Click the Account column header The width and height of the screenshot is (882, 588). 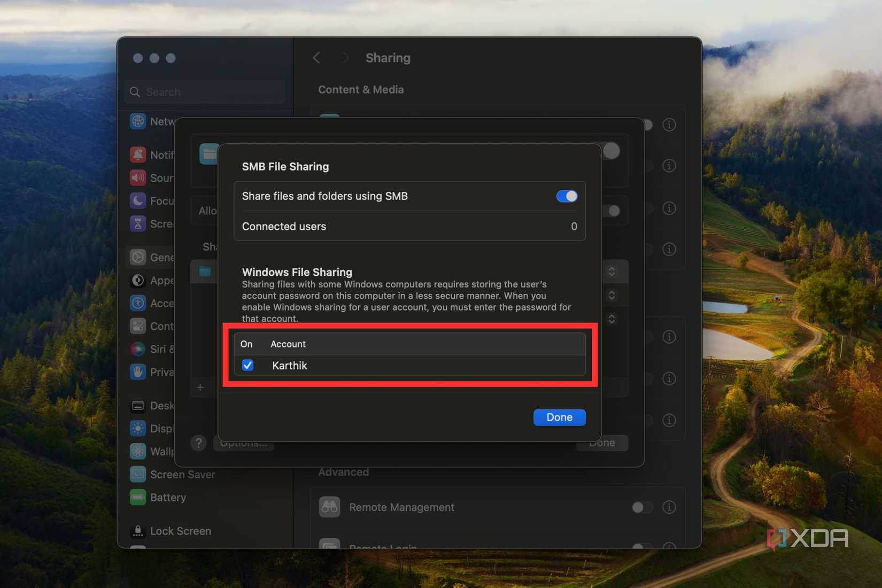coord(288,344)
